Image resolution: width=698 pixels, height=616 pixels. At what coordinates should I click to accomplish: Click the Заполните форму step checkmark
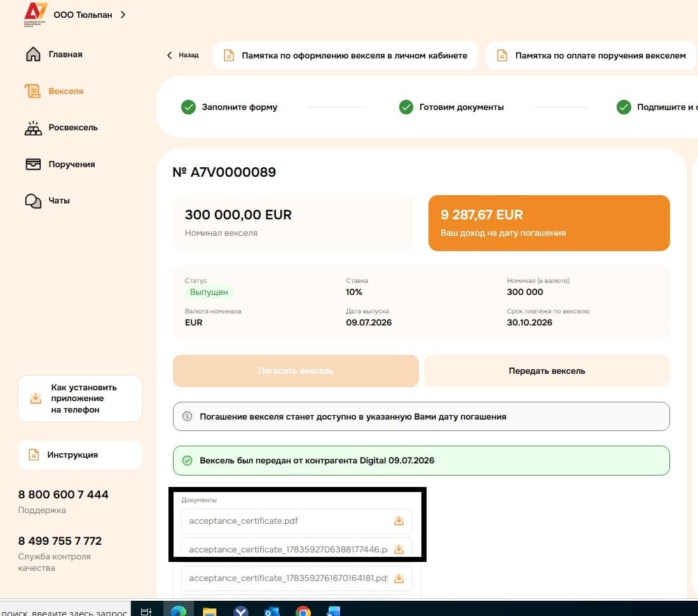[188, 107]
